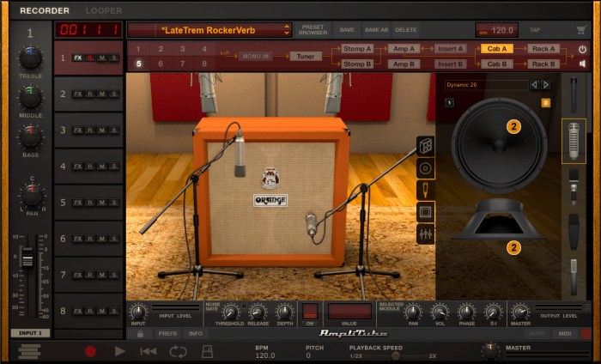Click the MIDI button

coord(565,334)
